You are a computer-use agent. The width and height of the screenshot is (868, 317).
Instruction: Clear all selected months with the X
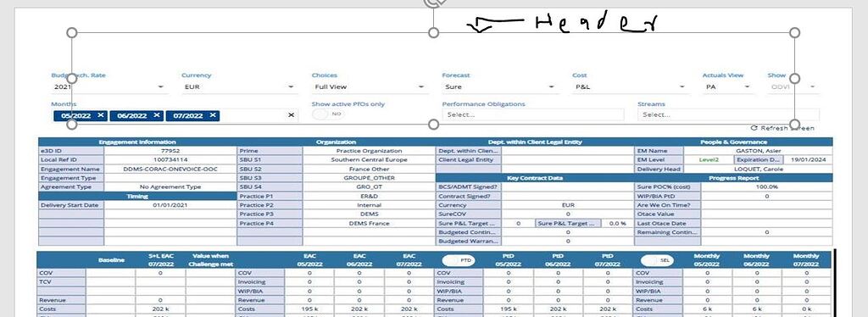[x=292, y=115]
